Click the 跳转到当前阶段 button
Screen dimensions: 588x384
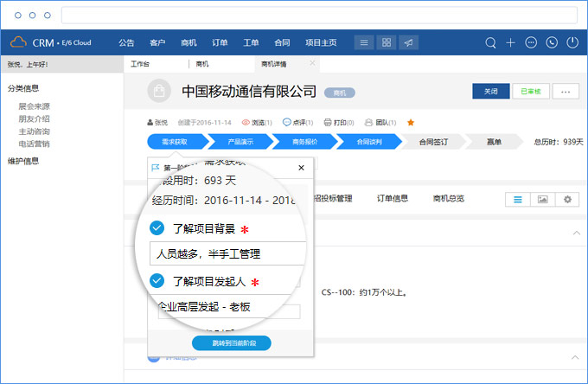(231, 343)
